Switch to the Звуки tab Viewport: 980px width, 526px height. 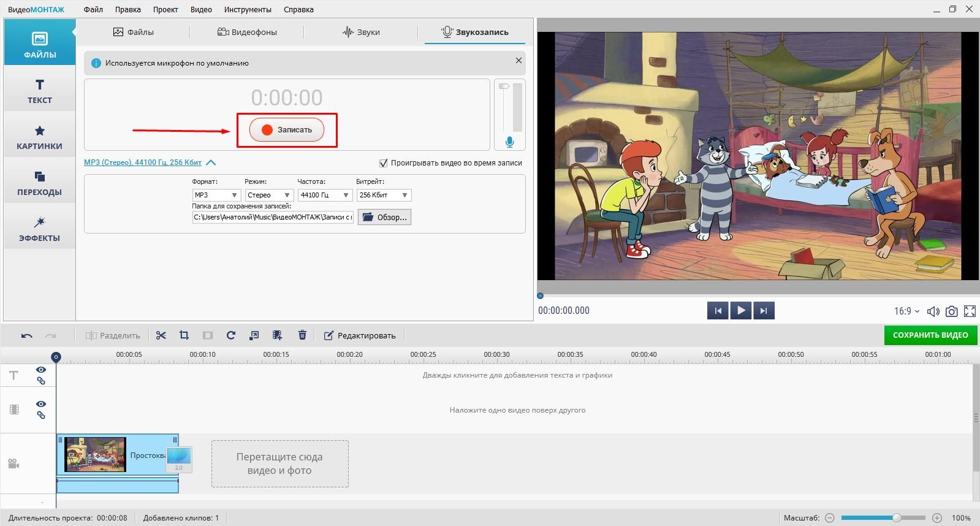(x=361, y=32)
